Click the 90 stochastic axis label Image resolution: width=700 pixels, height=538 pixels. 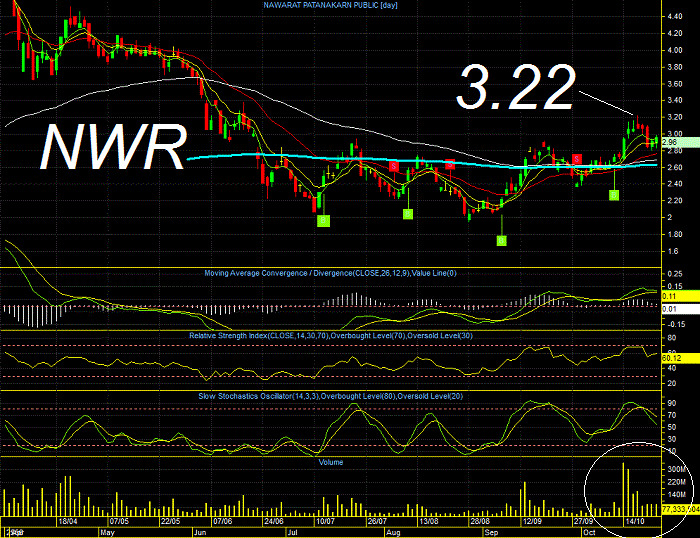671,403
